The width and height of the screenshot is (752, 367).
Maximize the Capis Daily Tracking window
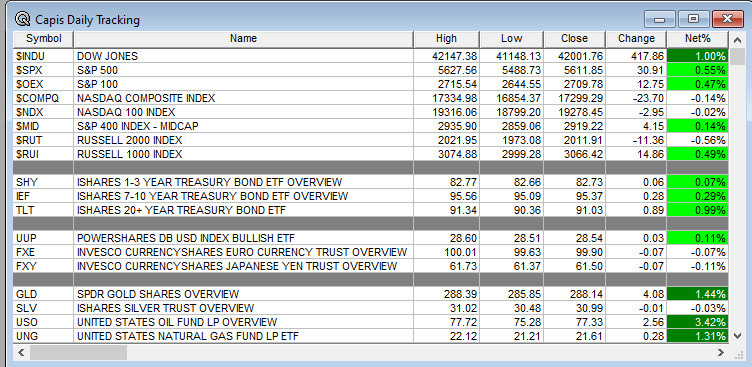pyautogui.click(x=693, y=20)
